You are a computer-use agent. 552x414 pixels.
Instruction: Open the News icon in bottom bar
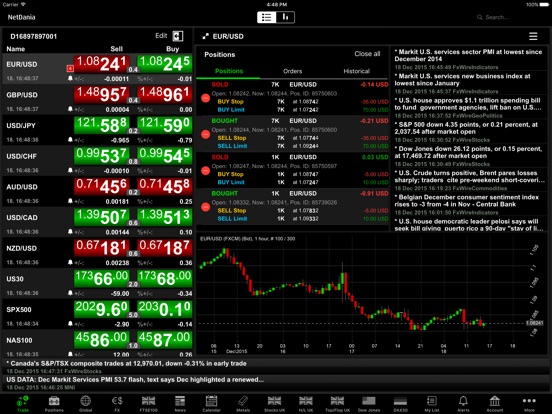(x=180, y=403)
